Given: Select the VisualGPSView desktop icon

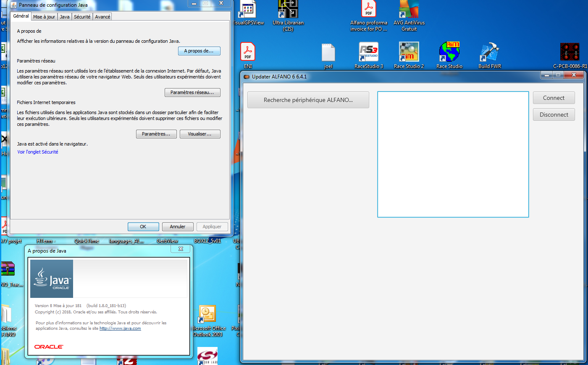Looking at the screenshot, I should pos(247,9).
